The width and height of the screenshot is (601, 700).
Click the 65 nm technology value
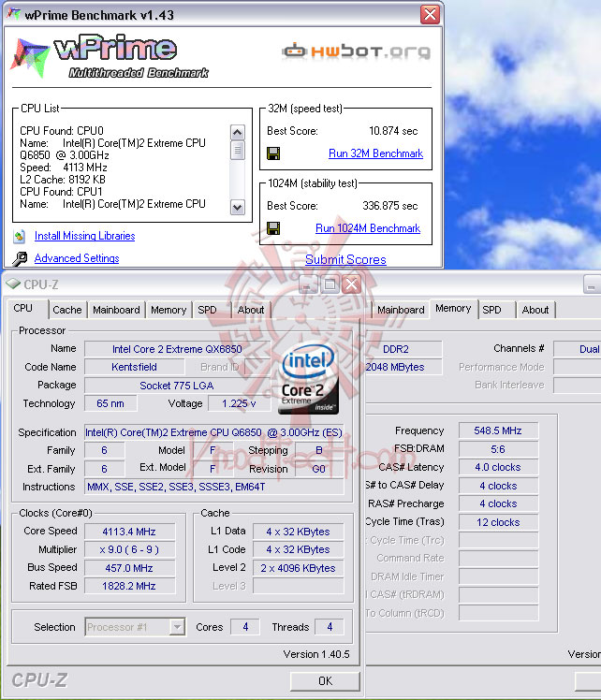tap(110, 403)
